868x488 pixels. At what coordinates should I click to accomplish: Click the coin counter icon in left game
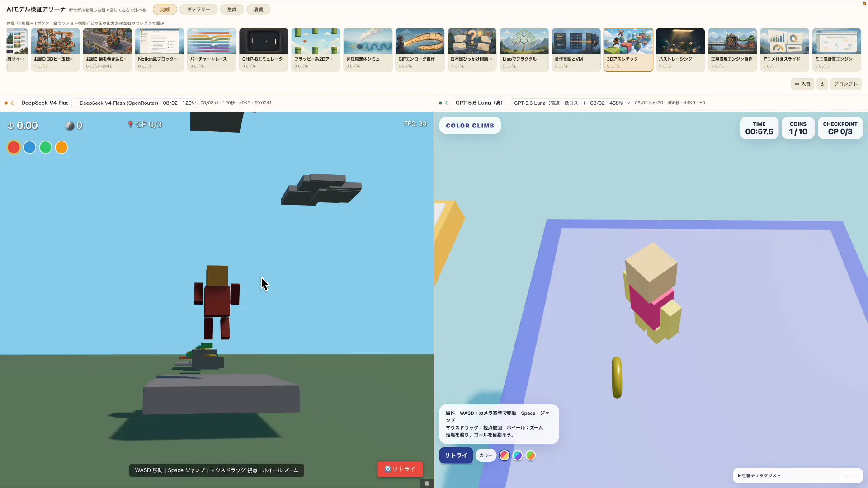click(70, 126)
